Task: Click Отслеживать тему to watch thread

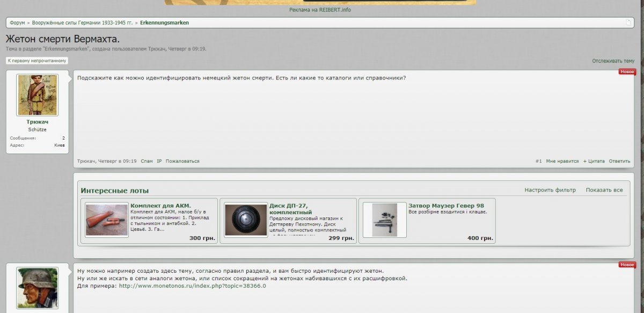Action: point(613,61)
